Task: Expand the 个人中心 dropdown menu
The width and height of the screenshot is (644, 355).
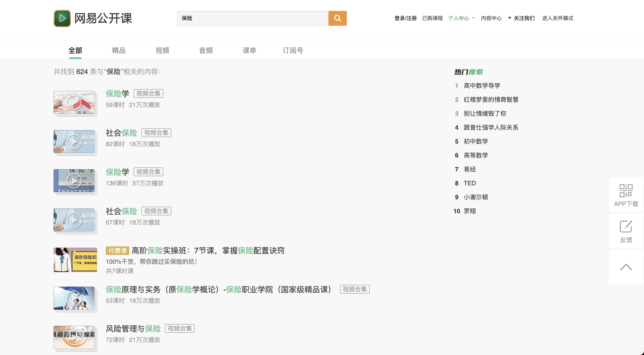Action: click(461, 18)
